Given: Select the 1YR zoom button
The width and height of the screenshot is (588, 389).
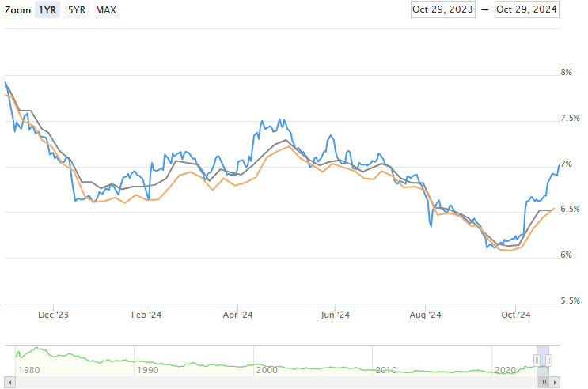Looking at the screenshot, I should (47, 9).
